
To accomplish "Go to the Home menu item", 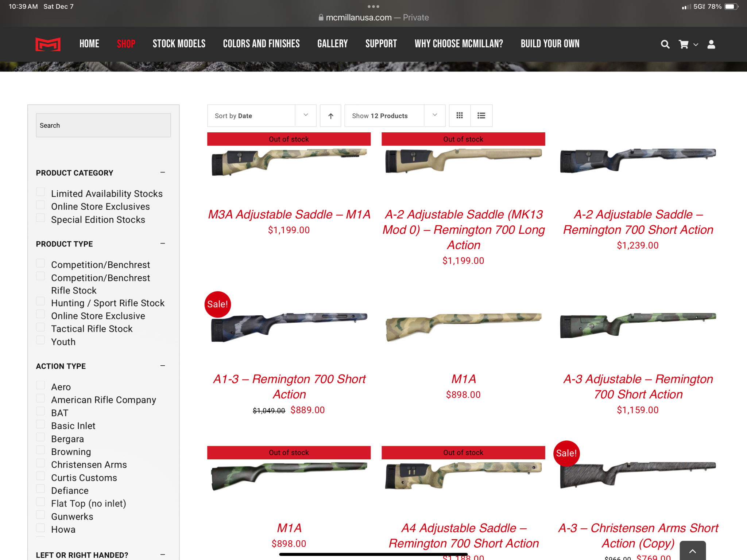I will (x=89, y=44).
